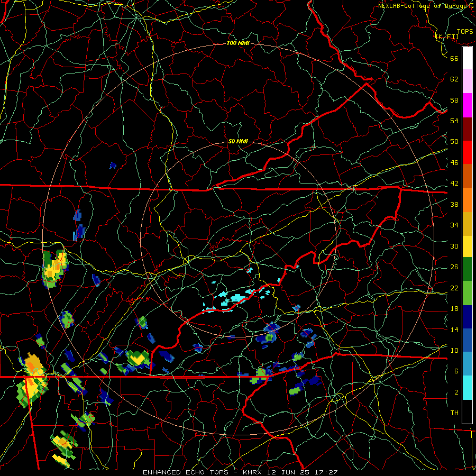The image size is (476, 476).
Task: Click the medium blue legend swatch
Action: tap(467, 340)
